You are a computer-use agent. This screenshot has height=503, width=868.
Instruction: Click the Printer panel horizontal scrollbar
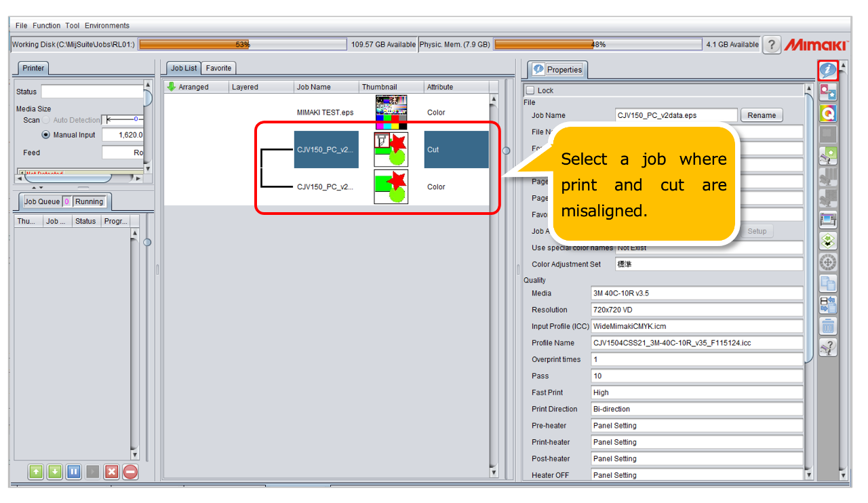coord(79,178)
